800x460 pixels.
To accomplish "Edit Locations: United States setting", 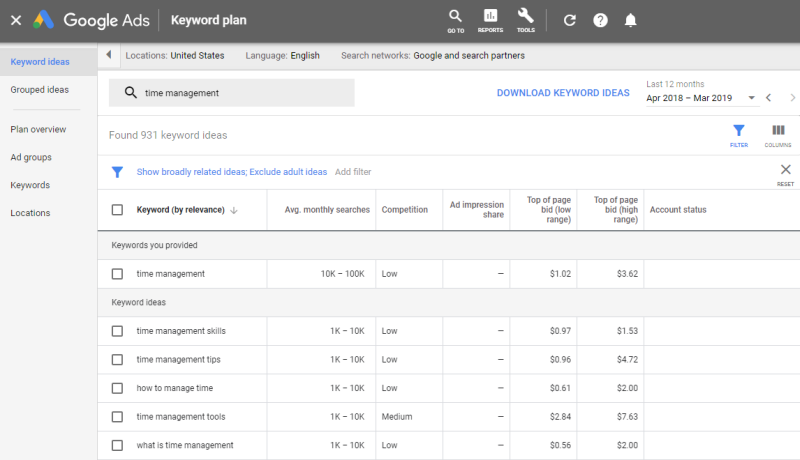I will pos(174,56).
